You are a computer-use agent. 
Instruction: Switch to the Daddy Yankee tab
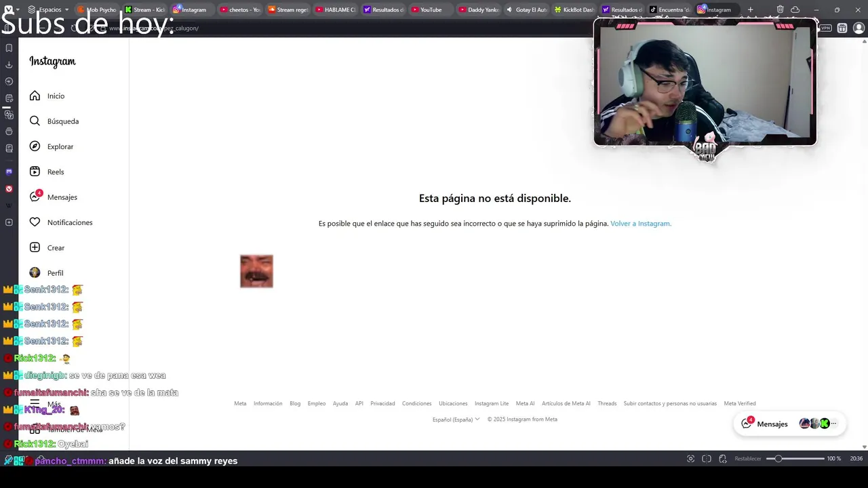pyautogui.click(x=478, y=9)
